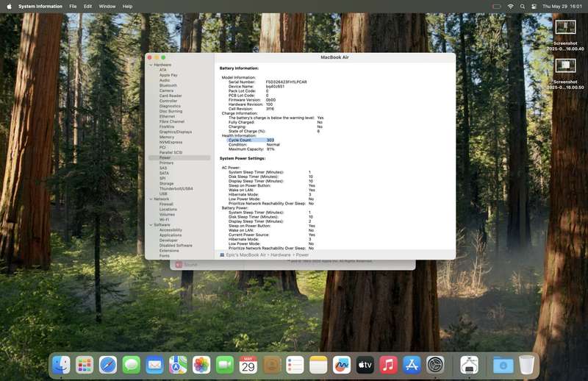The height and width of the screenshot is (381, 588).
Task: Open Notes from the dock
Action: click(318, 365)
